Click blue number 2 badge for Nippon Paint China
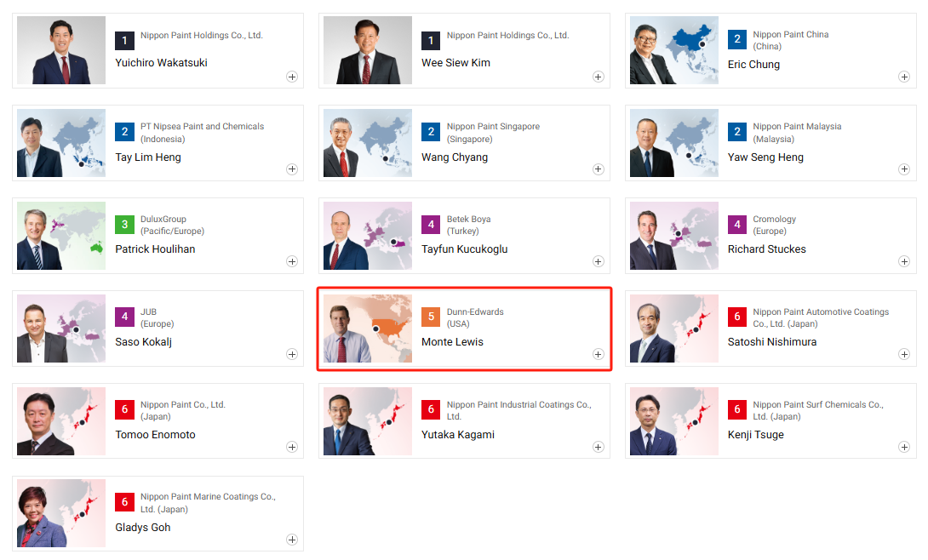Screen dimensions: 928x560 click(x=736, y=39)
